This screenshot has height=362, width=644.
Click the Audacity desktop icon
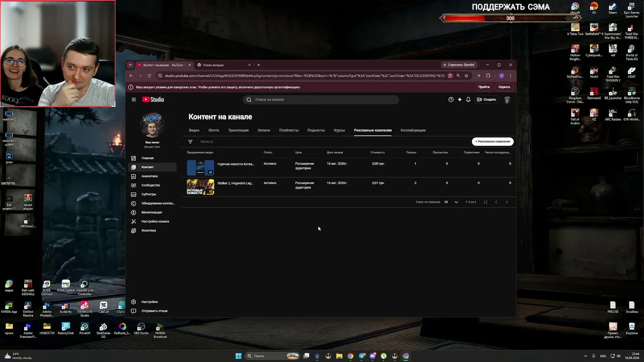[65, 308]
